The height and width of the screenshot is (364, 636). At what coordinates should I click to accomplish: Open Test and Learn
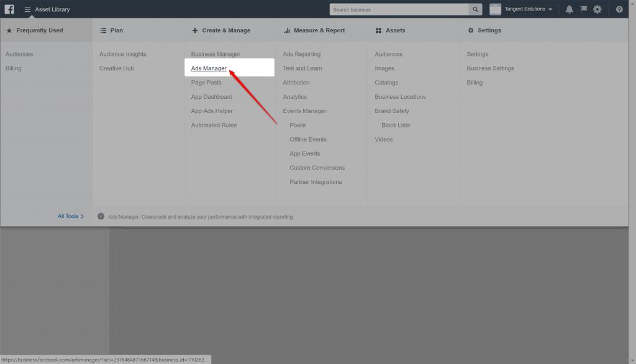pos(302,68)
